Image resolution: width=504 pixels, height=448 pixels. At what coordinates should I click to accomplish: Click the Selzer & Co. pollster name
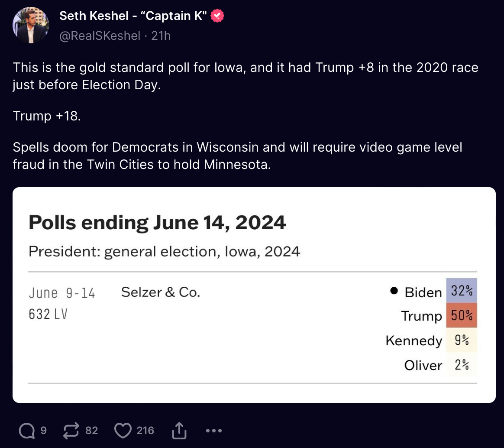coord(161,292)
